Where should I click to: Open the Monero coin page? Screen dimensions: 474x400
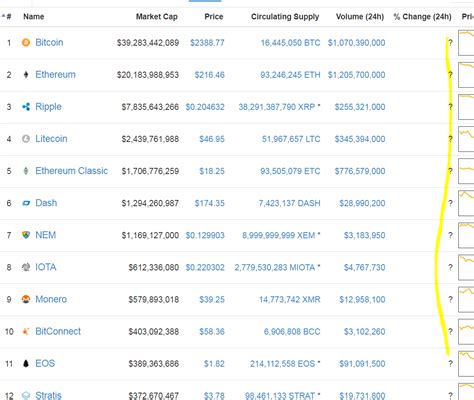click(51, 299)
